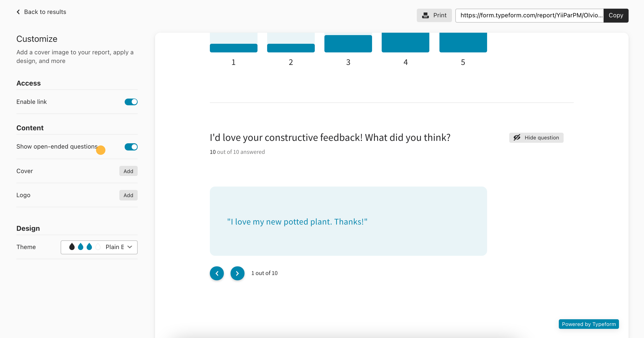The image size is (644, 338).
Task: Click the previous arrow navigation icon
Action: pos(217,273)
